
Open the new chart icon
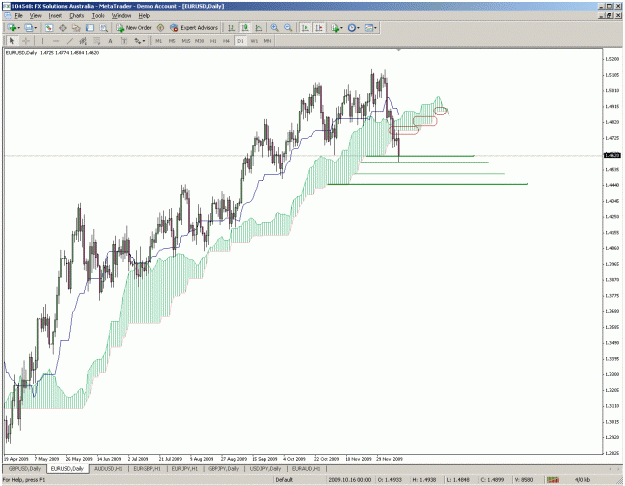12,28
